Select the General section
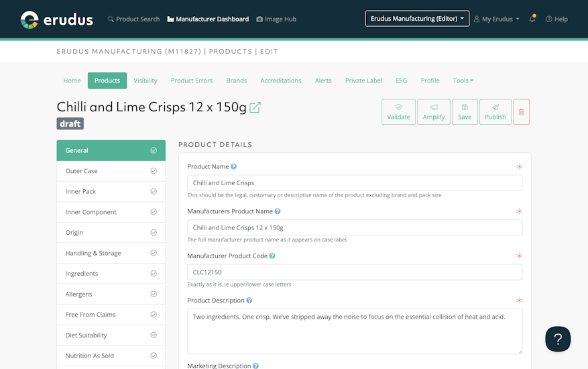This screenshot has width=588, height=369. (x=111, y=150)
